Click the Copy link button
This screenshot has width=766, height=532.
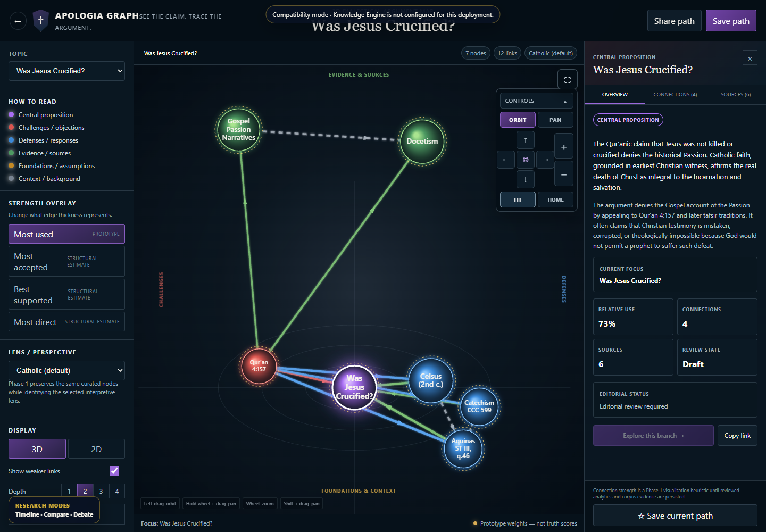[737, 436]
